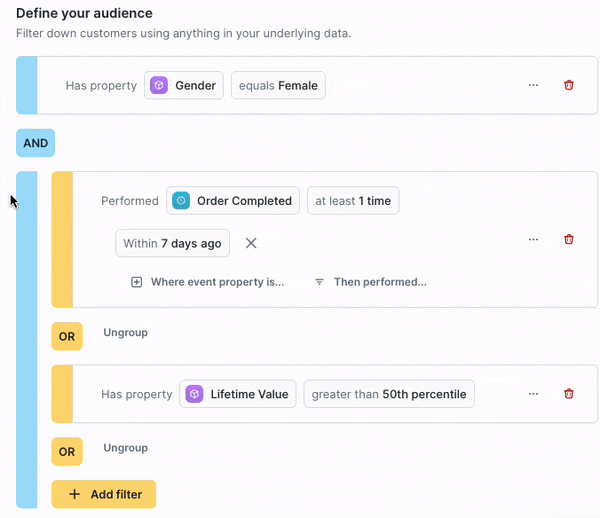Open more options for Gender filter
Viewport: 600px width, 518px height.
(x=533, y=85)
